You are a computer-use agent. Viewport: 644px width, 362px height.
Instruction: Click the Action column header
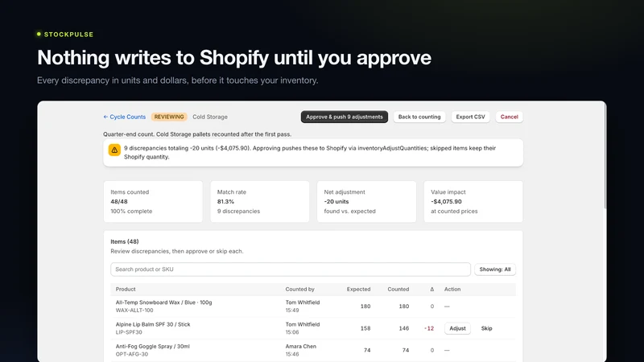tap(452, 290)
